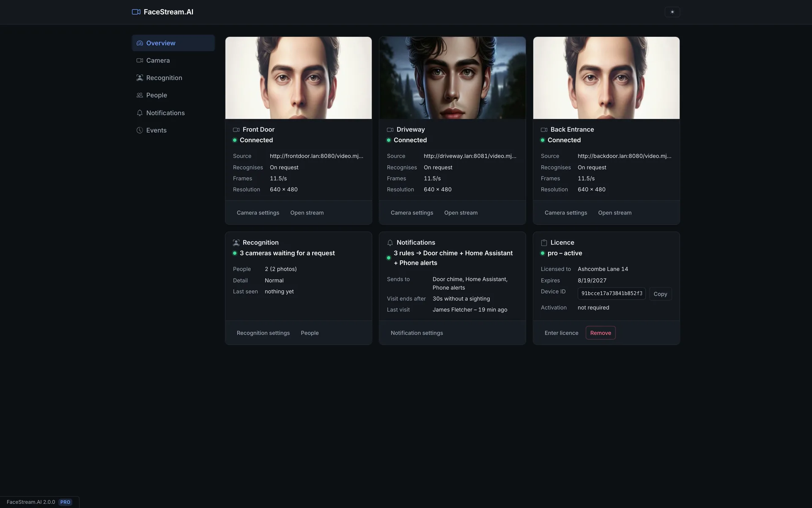This screenshot has height=508, width=812.
Task: Open the Overview page
Action: (173, 43)
